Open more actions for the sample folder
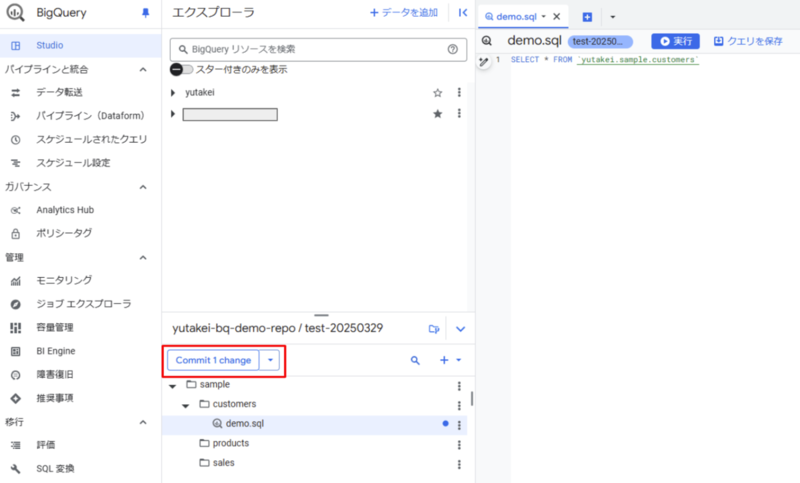This screenshot has height=483, width=800. 459,386
